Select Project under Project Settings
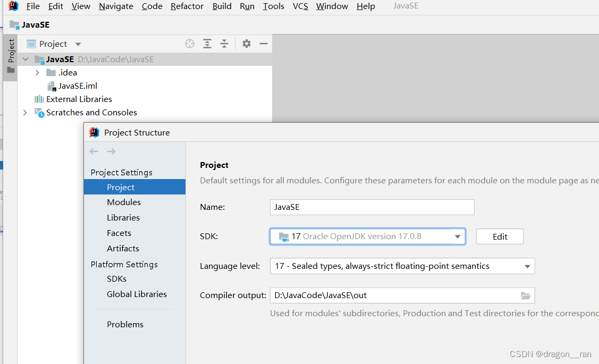This screenshot has width=599, height=364. [134, 187]
